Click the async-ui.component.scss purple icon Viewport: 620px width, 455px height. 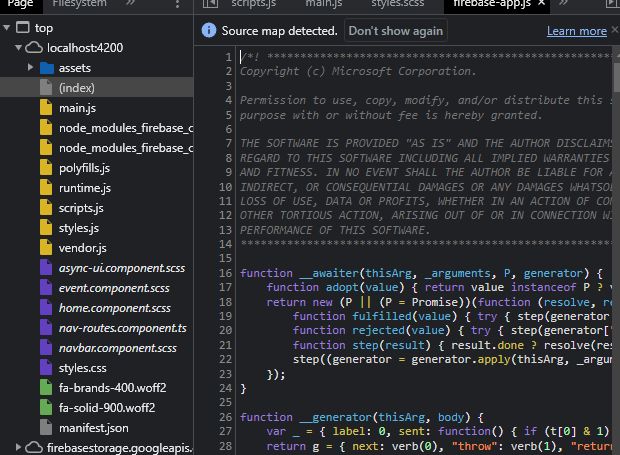point(46,268)
